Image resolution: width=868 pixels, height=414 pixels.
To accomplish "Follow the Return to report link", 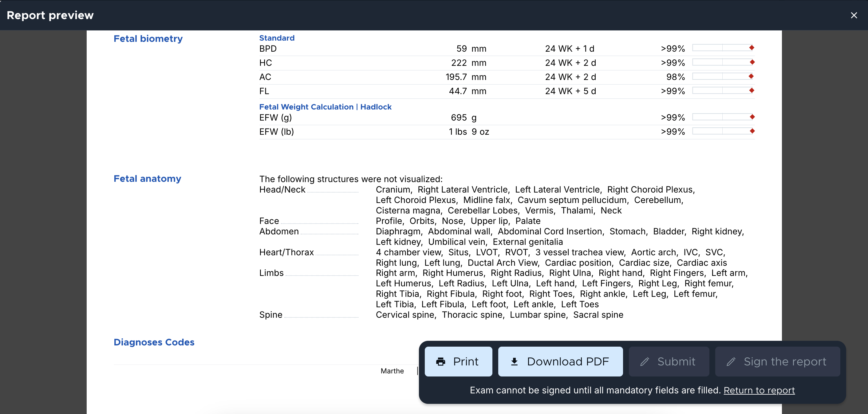I will [759, 390].
